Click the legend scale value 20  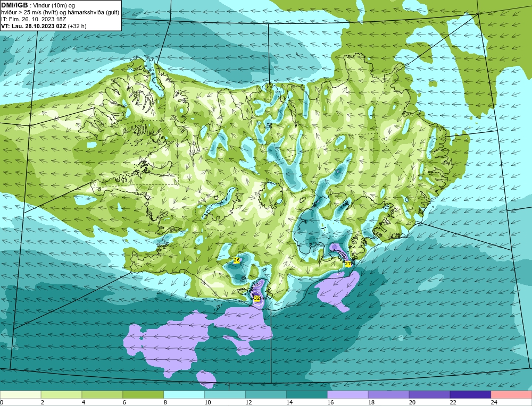412,402
